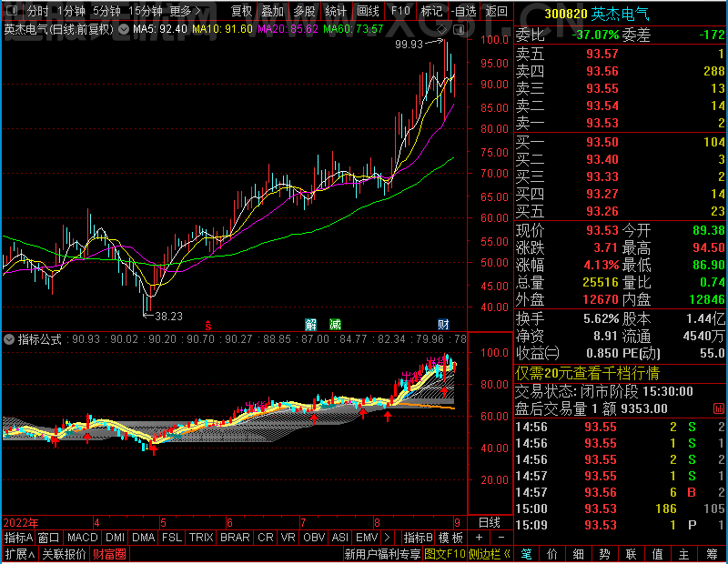Click the diamond icon above the chart
This screenshot has height=564, width=728.
tap(442, 29)
